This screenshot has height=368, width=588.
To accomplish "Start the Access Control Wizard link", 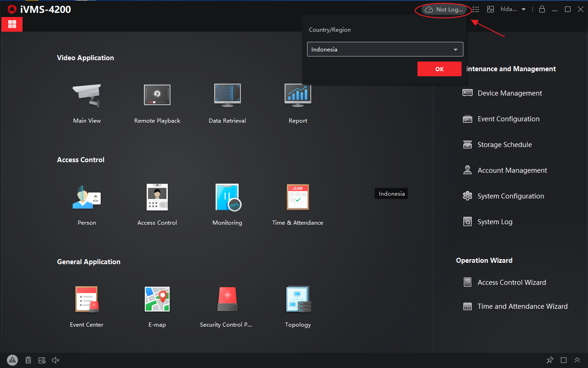I will click(x=512, y=283).
